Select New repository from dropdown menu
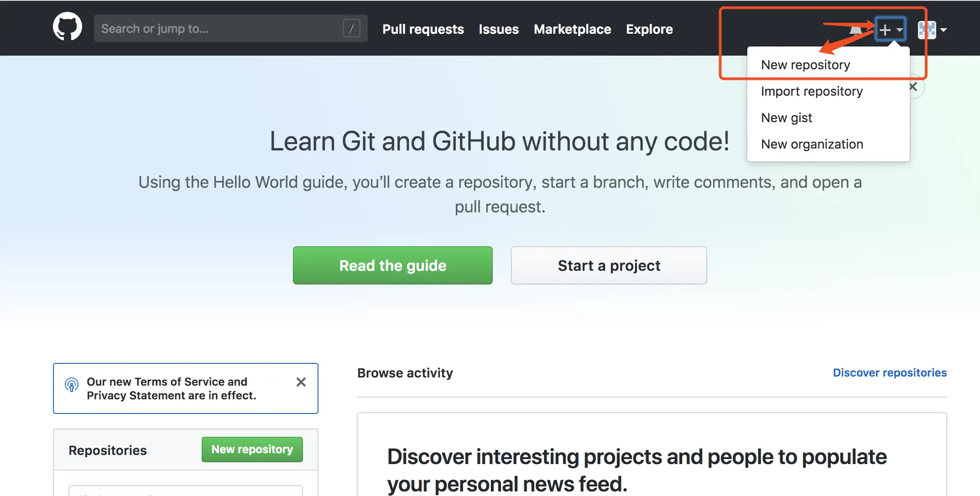Image resolution: width=980 pixels, height=496 pixels. coord(805,65)
